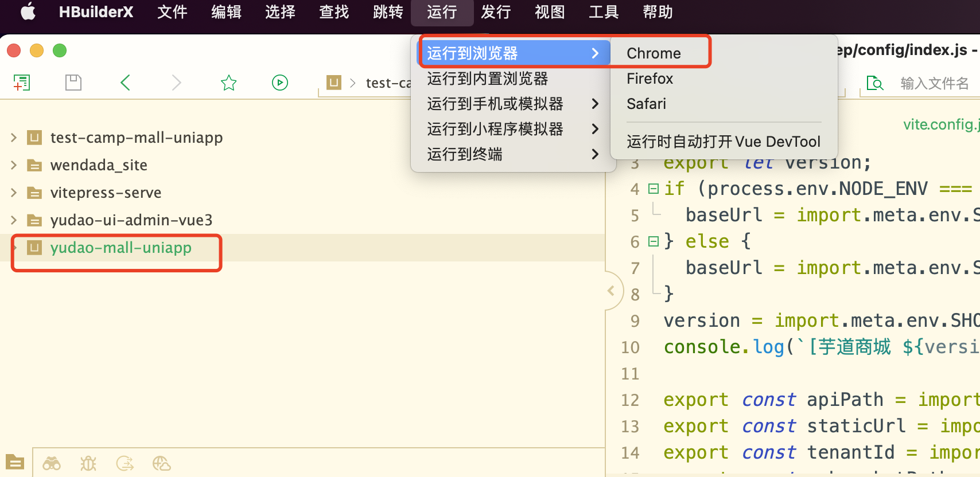Click the console.log code on line 10

point(724,347)
